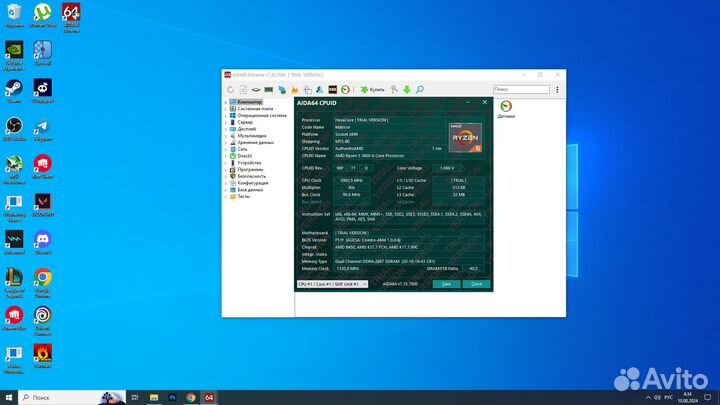Expand the Системная плата tree node
Screen dimensions: 720x405
[x=225, y=109]
